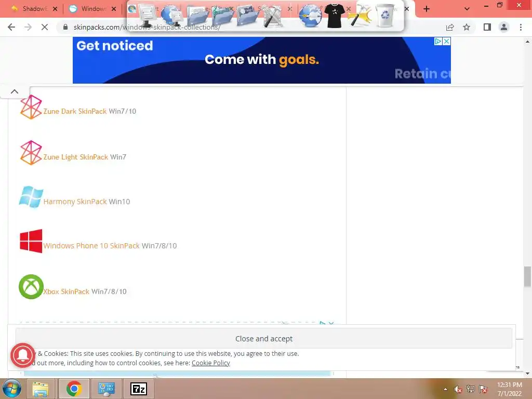This screenshot has width=532, height=399.
Task: Bookmark this page with the star
Action: [467, 27]
